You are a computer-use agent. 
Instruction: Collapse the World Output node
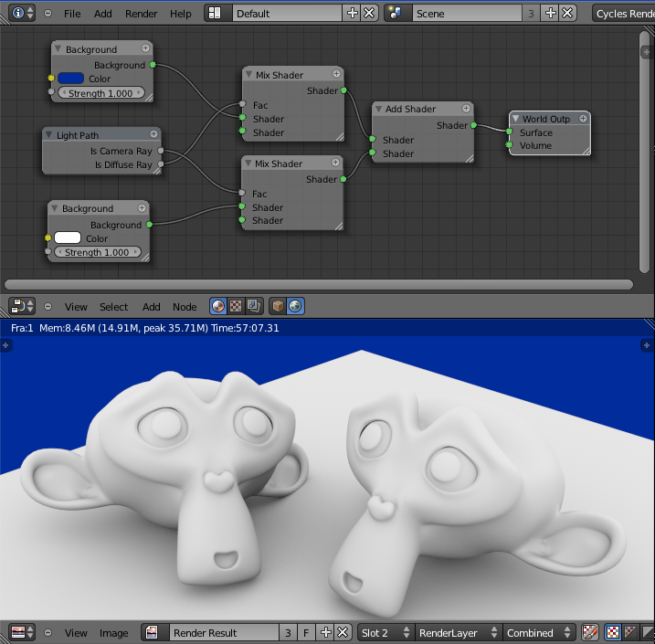[515, 119]
